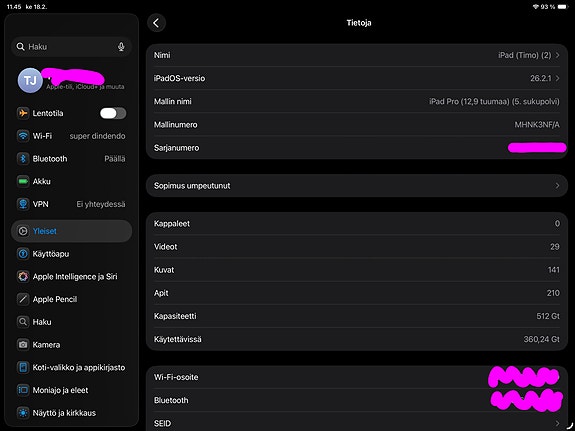This screenshot has height=431, width=575.
Task: Open Näyttö ja kirkkaus label
Action: click(64, 413)
